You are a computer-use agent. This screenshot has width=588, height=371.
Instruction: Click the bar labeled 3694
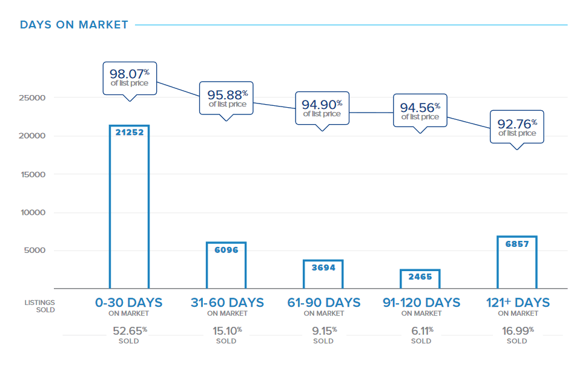[323, 274]
